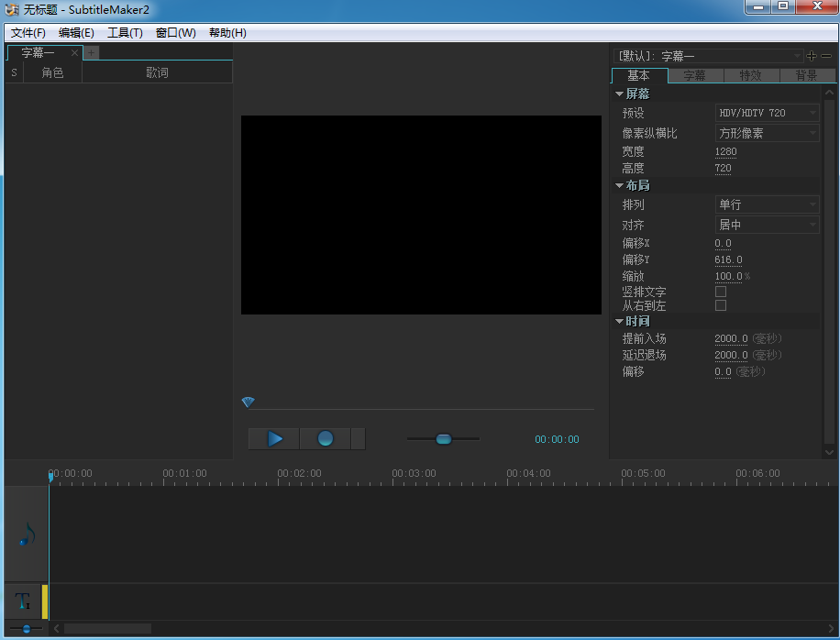The height and width of the screenshot is (640, 840).
Task: Click the SubtitleMaker2 app icon in title bar
Action: coord(12,10)
